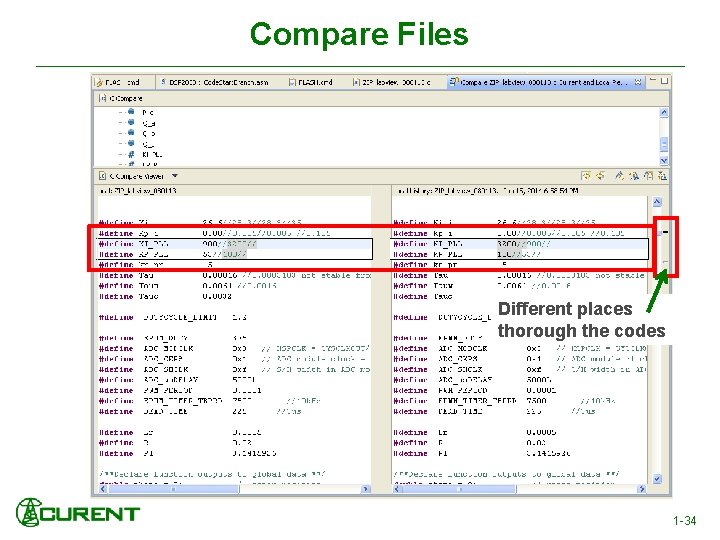Open the C Compare Viewer dropdown arrow
This screenshot has height=540, width=720.
click(x=175, y=176)
